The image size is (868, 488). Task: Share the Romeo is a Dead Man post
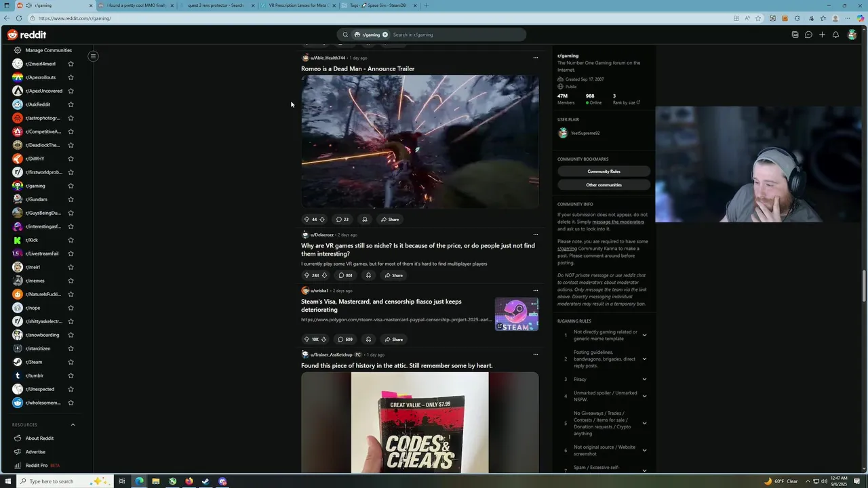click(x=390, y=220)
